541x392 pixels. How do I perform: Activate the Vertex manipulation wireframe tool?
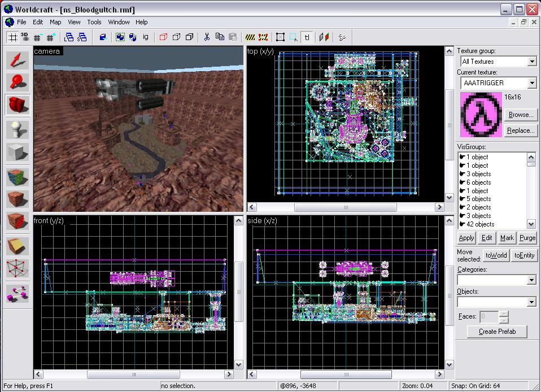point(18,268)
